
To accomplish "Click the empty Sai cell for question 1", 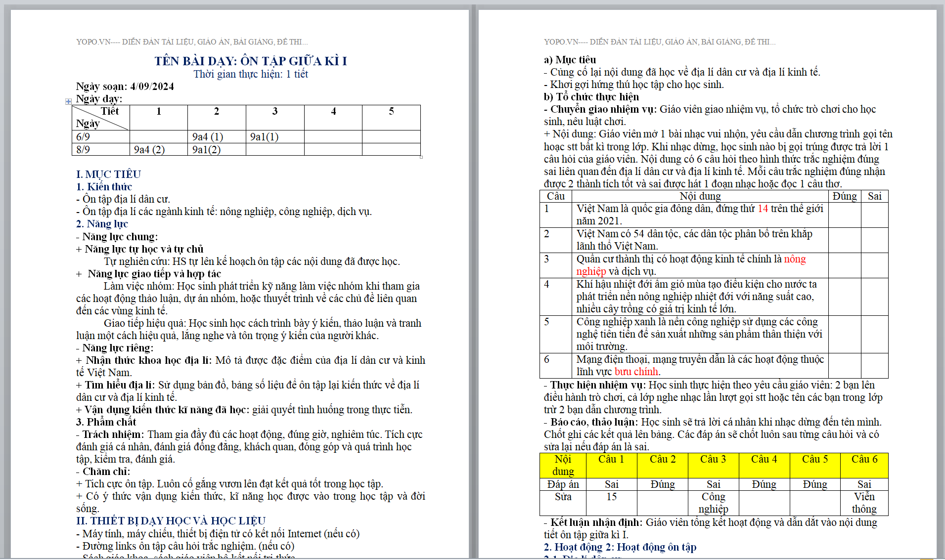I will (x=874, y=215).
